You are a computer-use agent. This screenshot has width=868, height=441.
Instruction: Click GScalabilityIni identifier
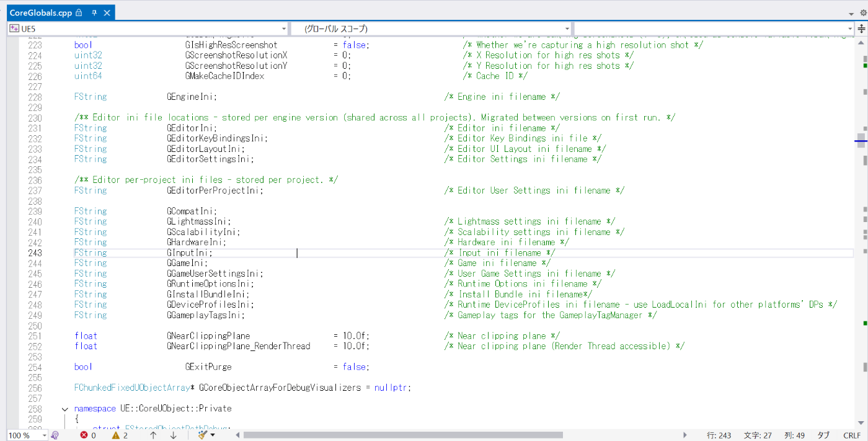click(201, 232)
